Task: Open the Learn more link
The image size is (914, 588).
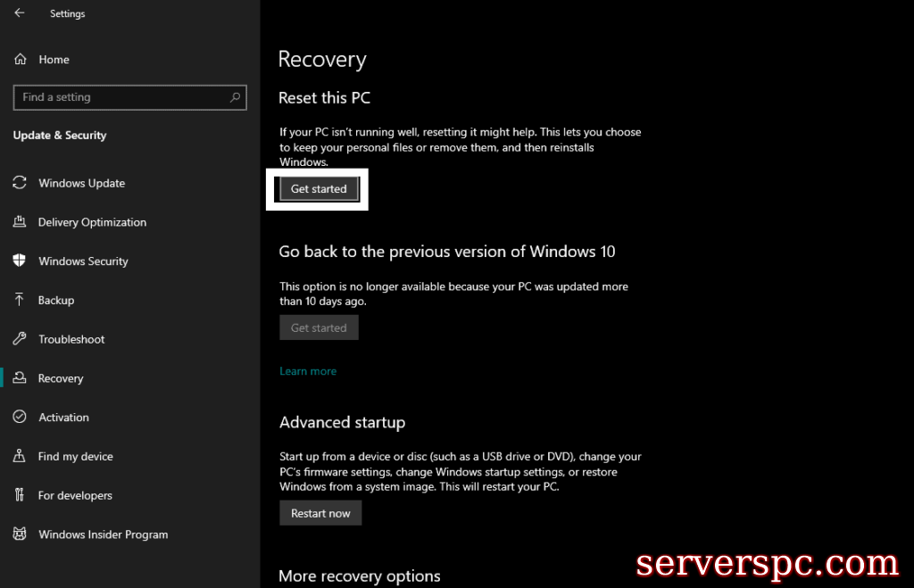Action: [x=308, y=371]
